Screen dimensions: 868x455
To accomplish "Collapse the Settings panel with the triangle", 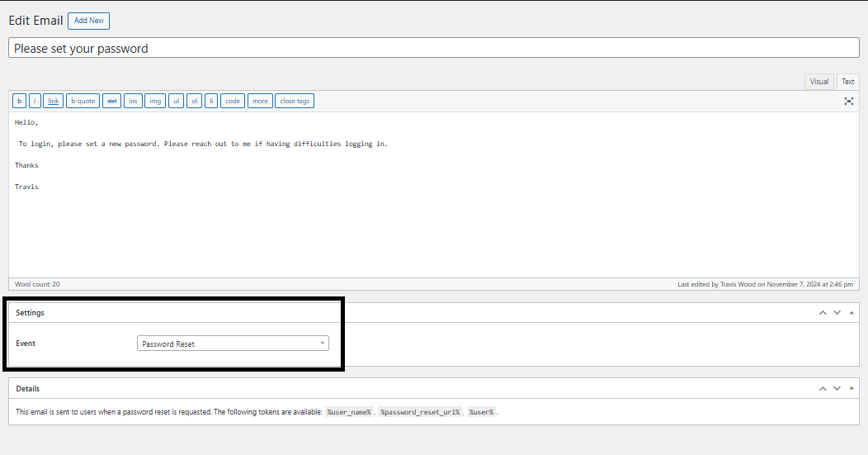I will pyautogui.click(x=851, y=313).
